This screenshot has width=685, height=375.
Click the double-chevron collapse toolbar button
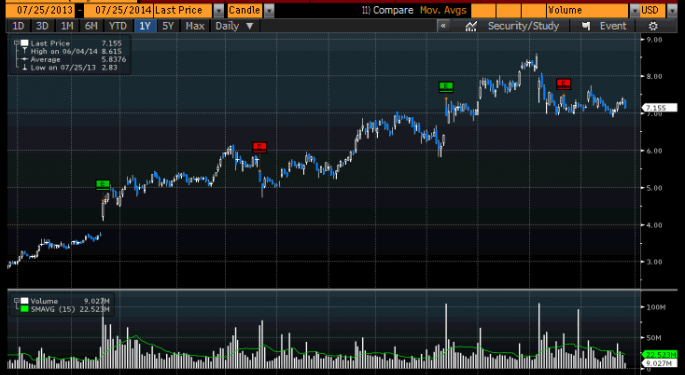pyautogui.click(x=443, y=26)
